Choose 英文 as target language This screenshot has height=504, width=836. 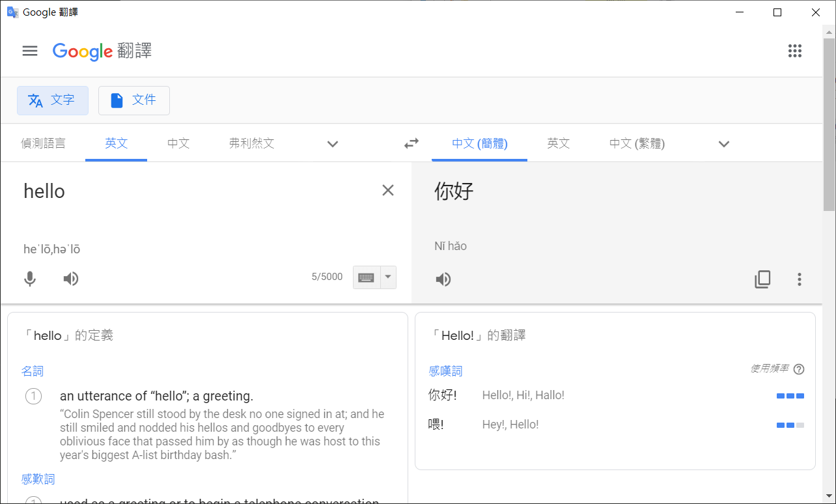[559, 143]
